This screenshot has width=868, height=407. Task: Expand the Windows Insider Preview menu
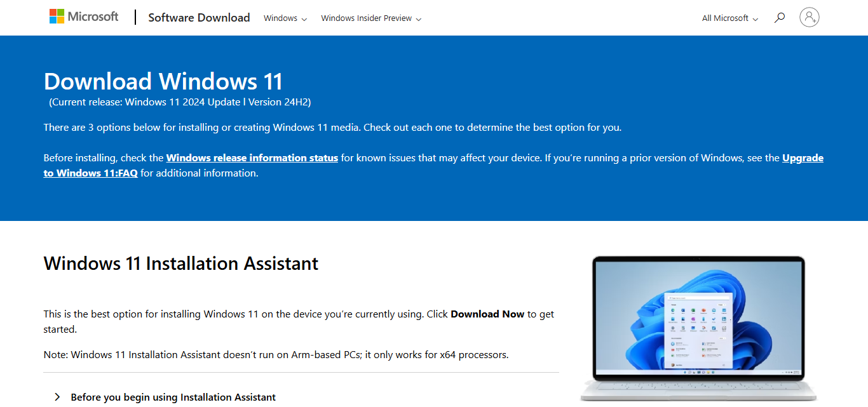point(371,18)
